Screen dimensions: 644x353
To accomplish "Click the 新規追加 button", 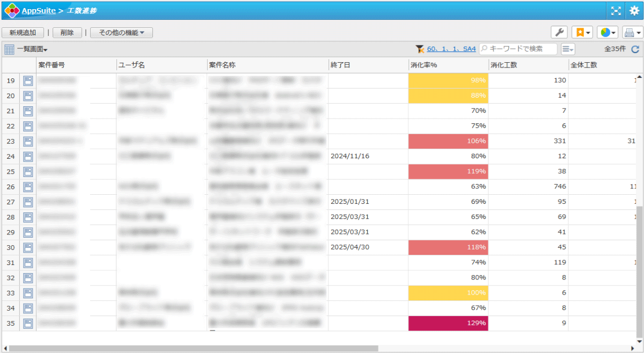I will click(23, 33).
